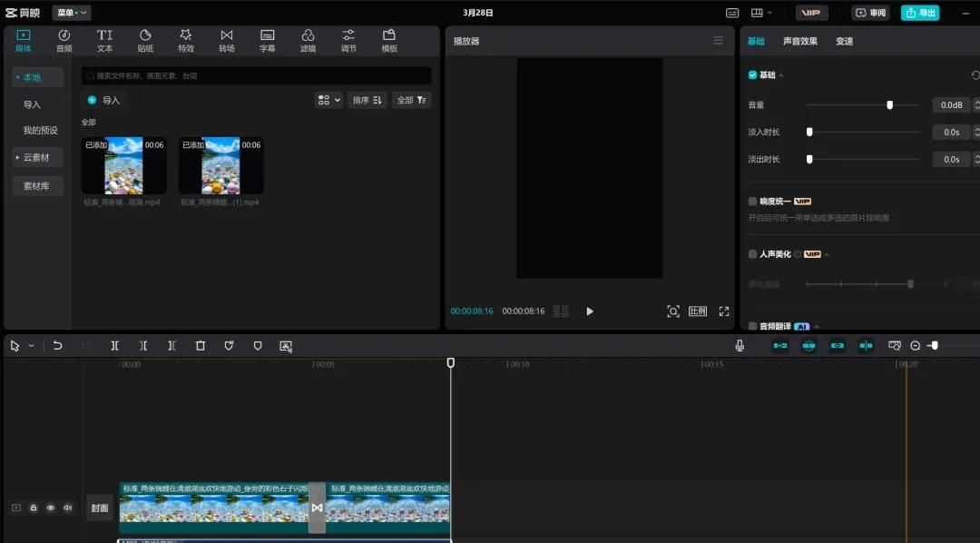The height and width of the screenshot is (543, 980).
Task: Click the 音量 volume slider handle
Action: click(889, 105)
